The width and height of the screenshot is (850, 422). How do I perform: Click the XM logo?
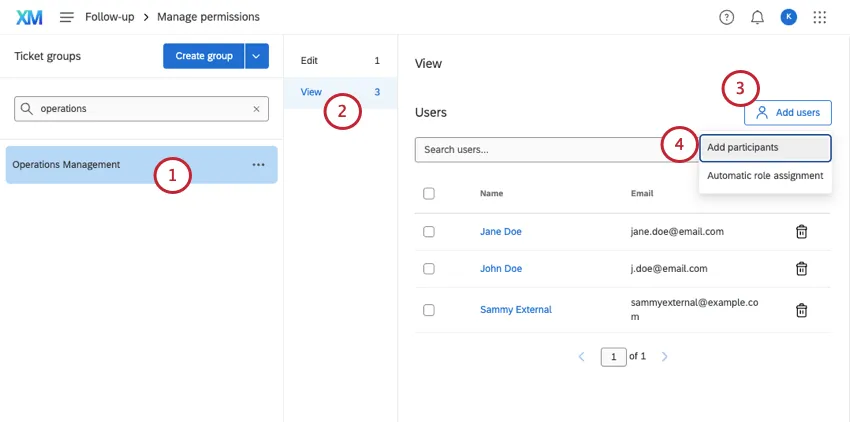tap(29, 17)
